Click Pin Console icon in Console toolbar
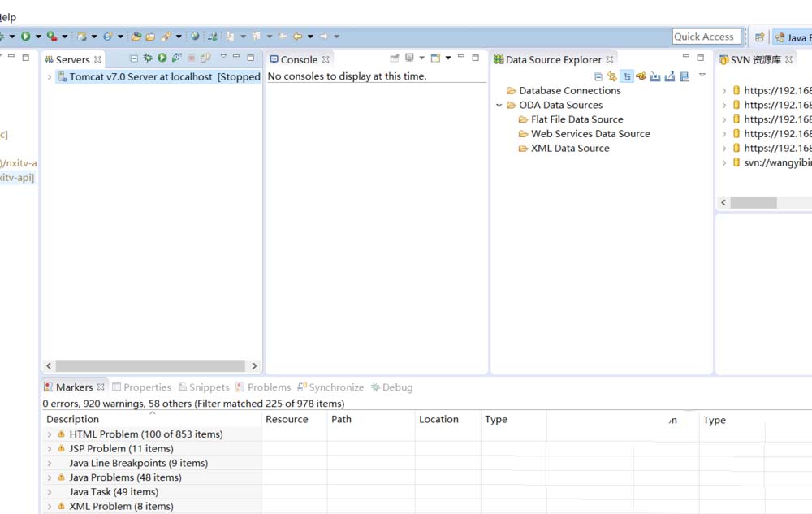The width and height of the screenshot is (812, 514). (395, 58)
